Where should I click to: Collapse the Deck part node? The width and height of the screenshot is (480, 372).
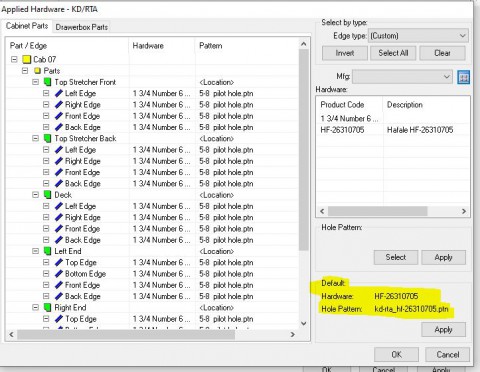pyautogui.click(x=35, y=195)
